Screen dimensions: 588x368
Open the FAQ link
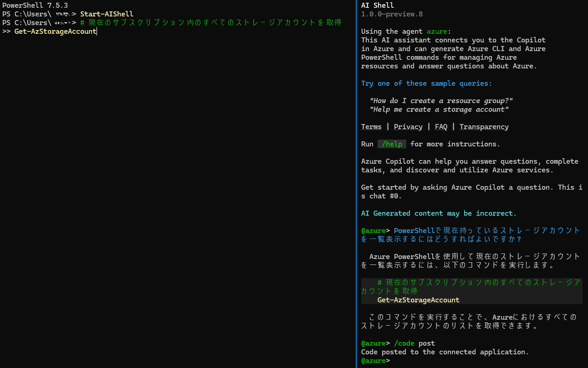point(441,127)
